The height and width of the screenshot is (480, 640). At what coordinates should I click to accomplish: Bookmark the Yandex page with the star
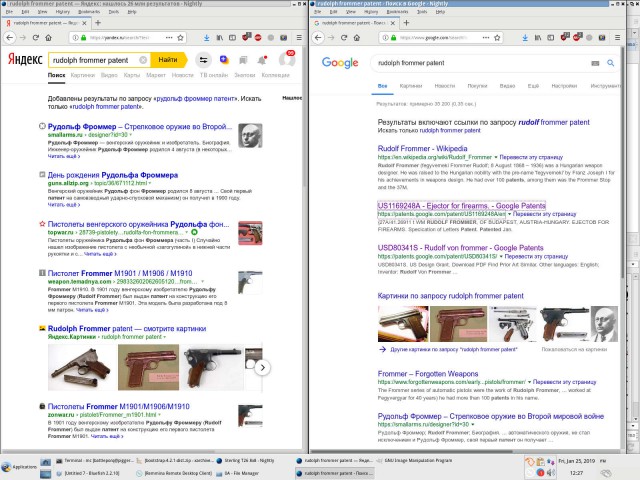pyautogui.click(x=180, y=38)
